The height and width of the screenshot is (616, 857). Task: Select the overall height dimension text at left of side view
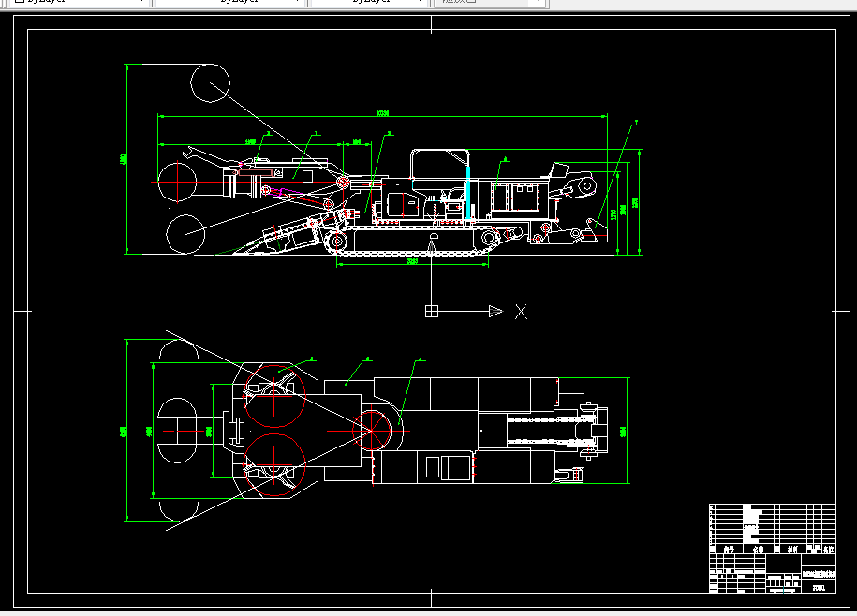tap(123, 159)
